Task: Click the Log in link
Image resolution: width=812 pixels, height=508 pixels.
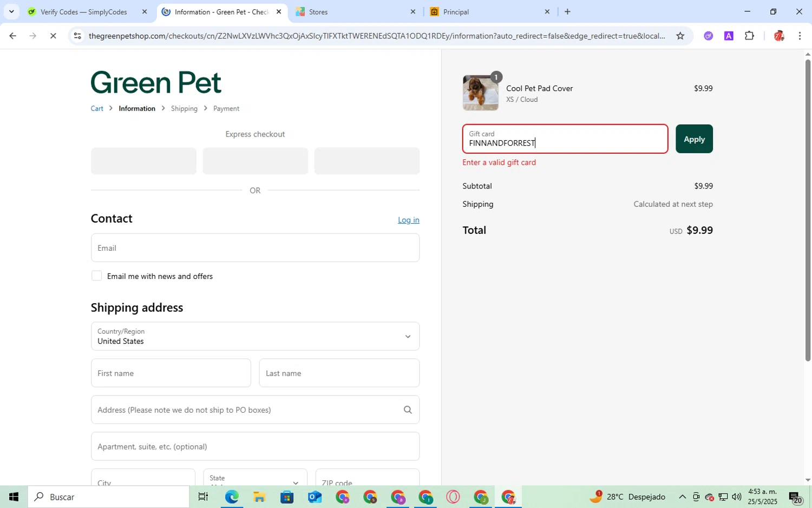Action: [409, 219]
